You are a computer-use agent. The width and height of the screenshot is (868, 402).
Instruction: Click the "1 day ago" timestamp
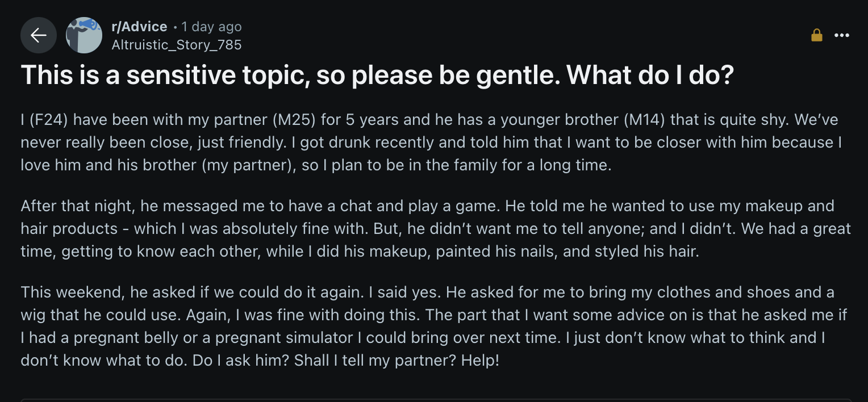[x=211, y=27]
